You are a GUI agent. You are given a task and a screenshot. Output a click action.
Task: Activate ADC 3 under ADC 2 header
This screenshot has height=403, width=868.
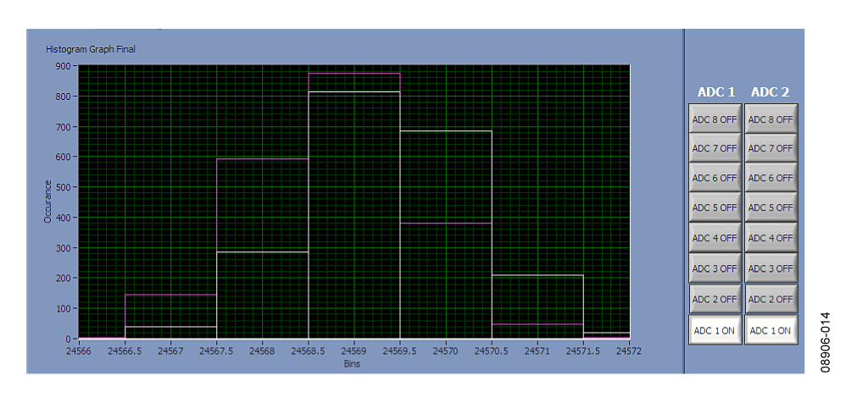[x=771, y=269]
